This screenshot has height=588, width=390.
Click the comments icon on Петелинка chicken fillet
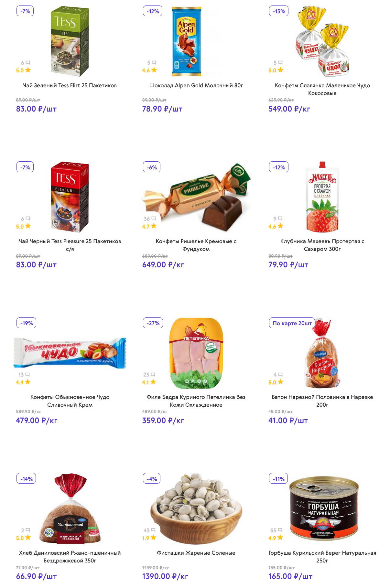point(153,374)
